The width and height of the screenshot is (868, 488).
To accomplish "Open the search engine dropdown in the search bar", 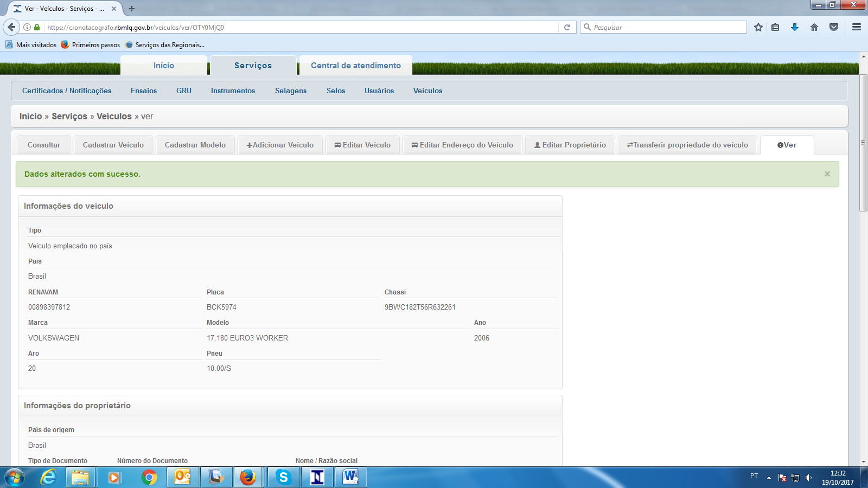I will tap(590, 27).
